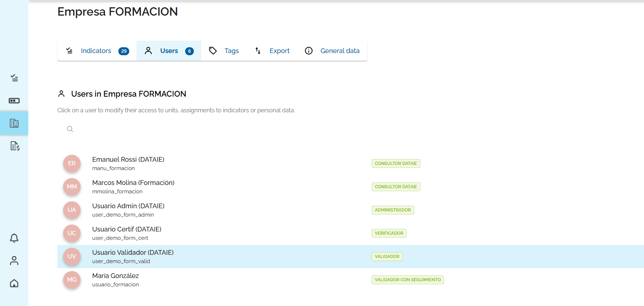Click the 6 badge on Users tab
Screen dimensions: 644x306
click(x=189, y=51)
